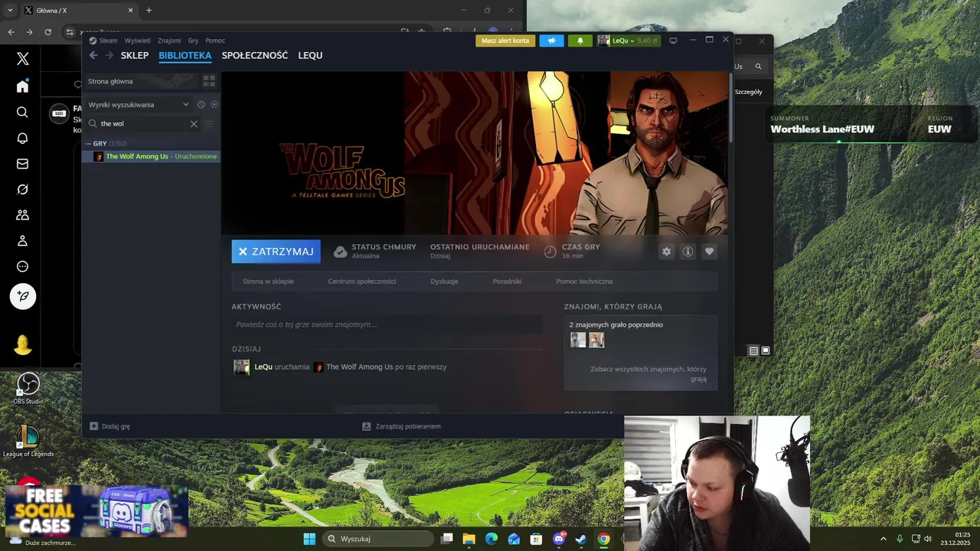
Task: Switch to tile view in background window
Action: (765, 350)
